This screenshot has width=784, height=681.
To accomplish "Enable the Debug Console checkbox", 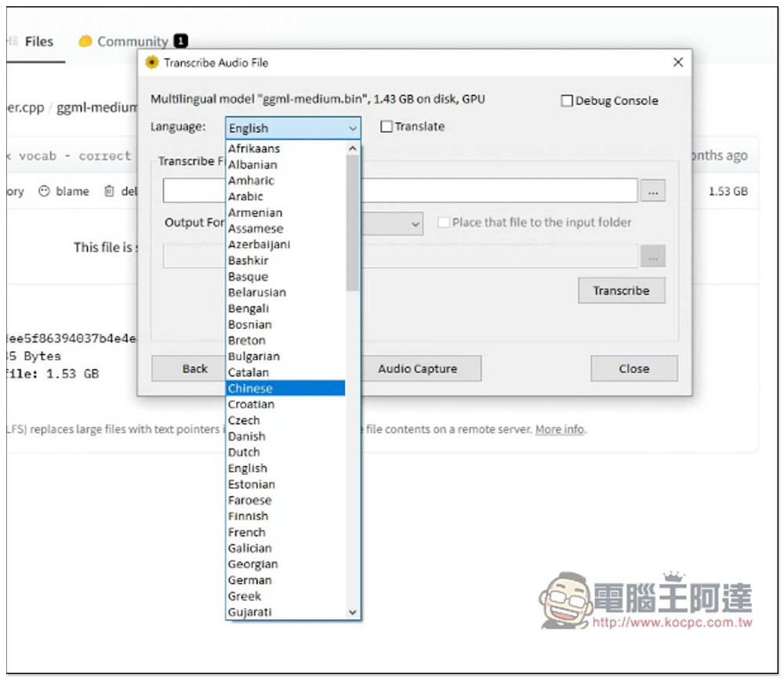I will [x=567, y=101].
